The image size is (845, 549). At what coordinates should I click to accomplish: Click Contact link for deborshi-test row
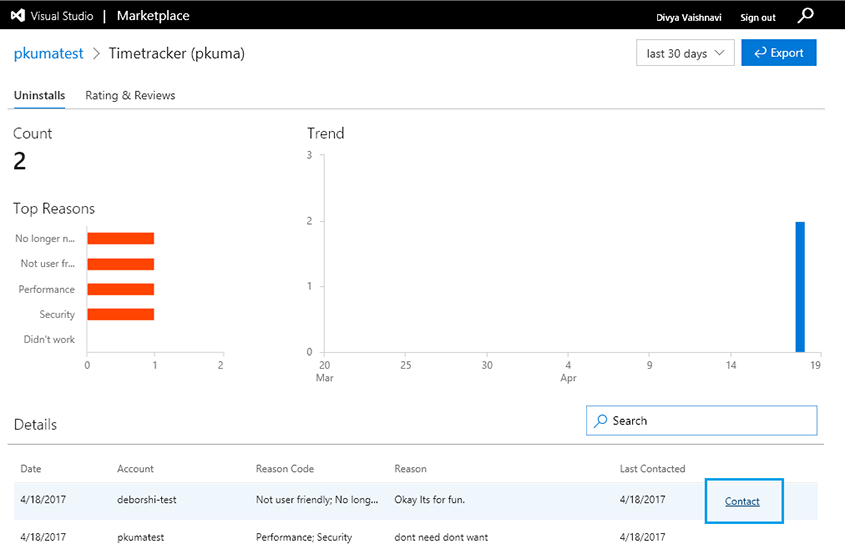pyautogui.click(x=742, y=501)
